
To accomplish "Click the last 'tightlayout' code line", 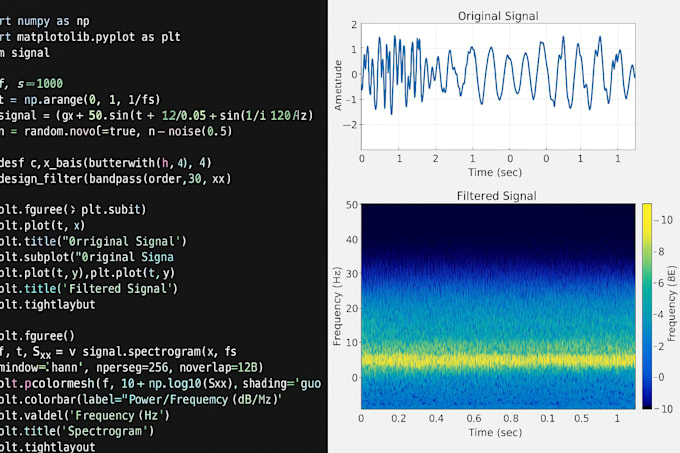I will [x=48, y=446].
